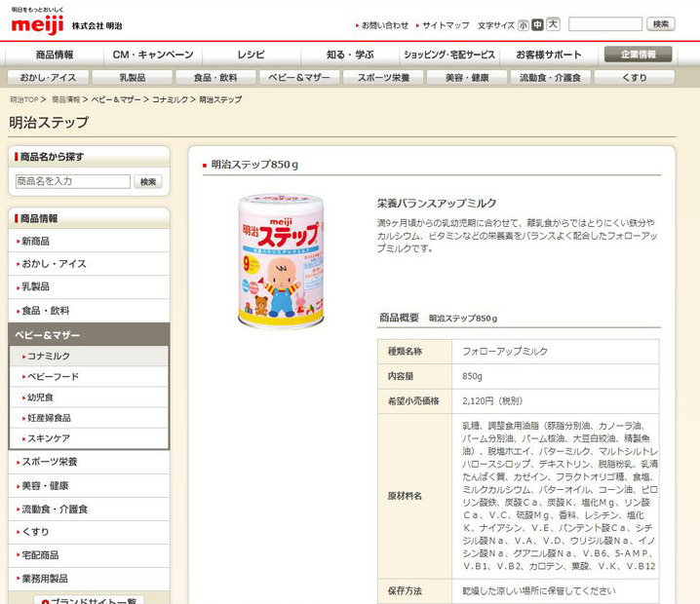The width and height of the screenshot is (700, 604).
Task: Select ベビー&マザー in sub navigation bar
Action: [x=299, y=78]
